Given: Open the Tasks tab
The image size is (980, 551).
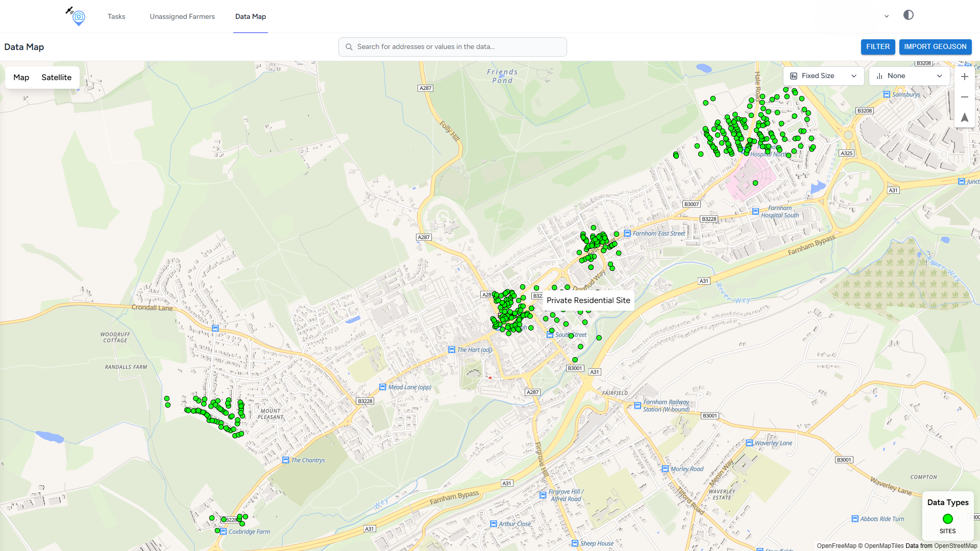Looking at the screenshot, I should click(x=116, y=16).
